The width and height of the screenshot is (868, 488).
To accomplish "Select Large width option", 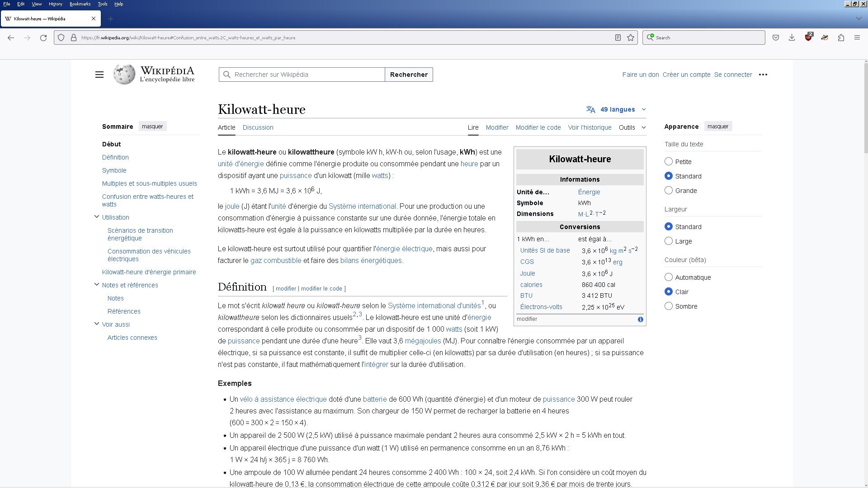I will tap(669, 241).
